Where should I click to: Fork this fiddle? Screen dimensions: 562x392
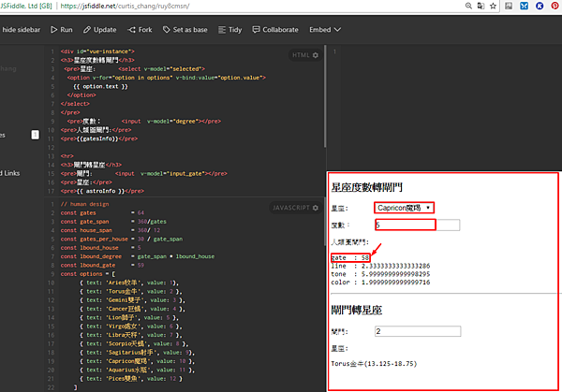click(x=140, y=30)
